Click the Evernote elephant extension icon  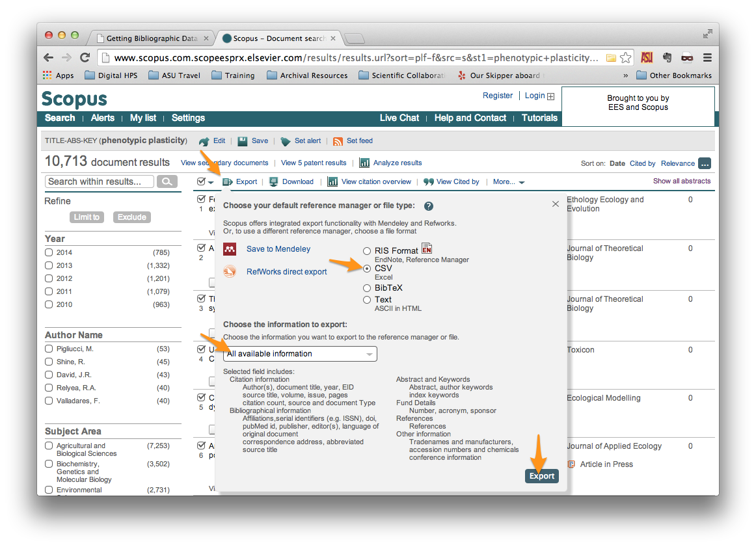[x=668, y=58]
